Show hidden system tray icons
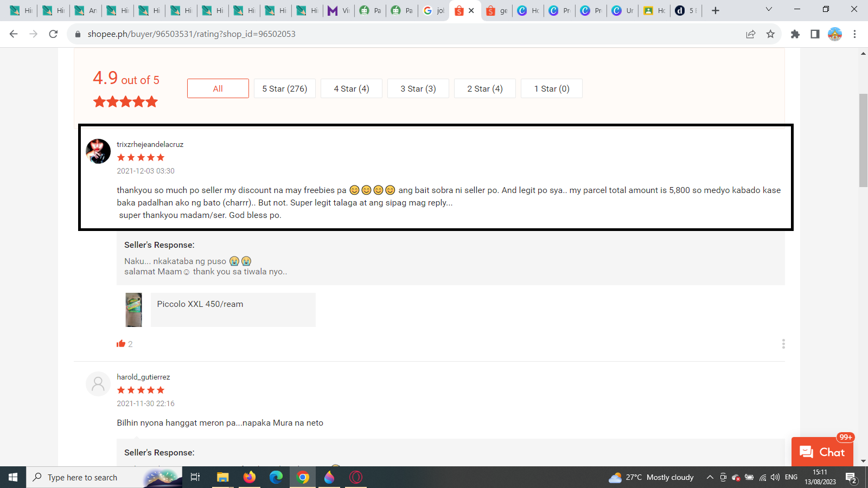 710,477
